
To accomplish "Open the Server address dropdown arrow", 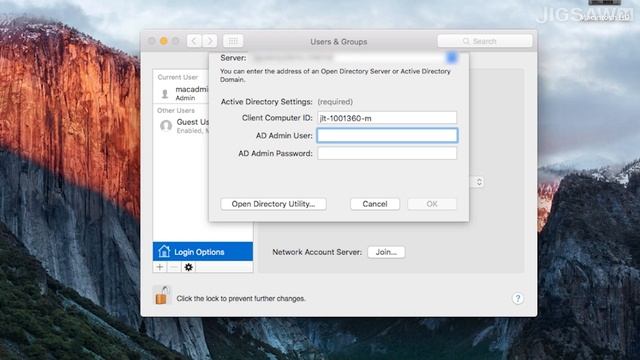I will (x=452, y=58).
